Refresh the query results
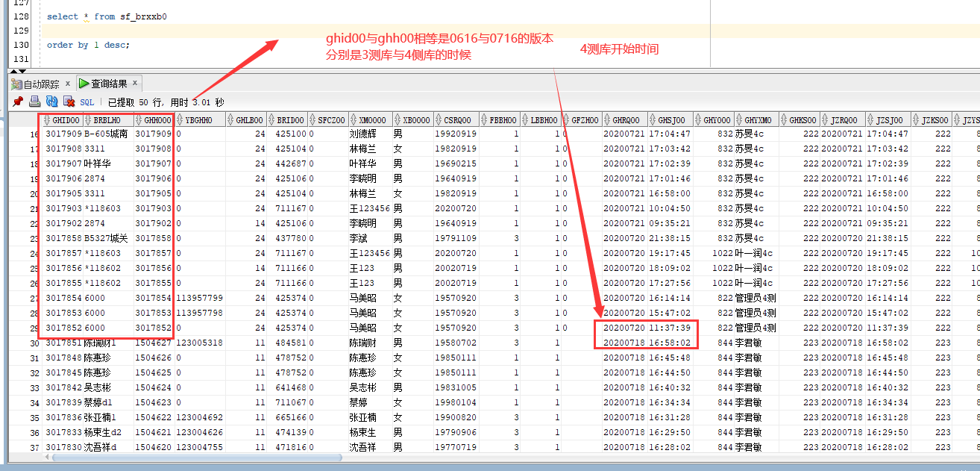The width and height of the screenshot is (980, 471). pos(51,102)
